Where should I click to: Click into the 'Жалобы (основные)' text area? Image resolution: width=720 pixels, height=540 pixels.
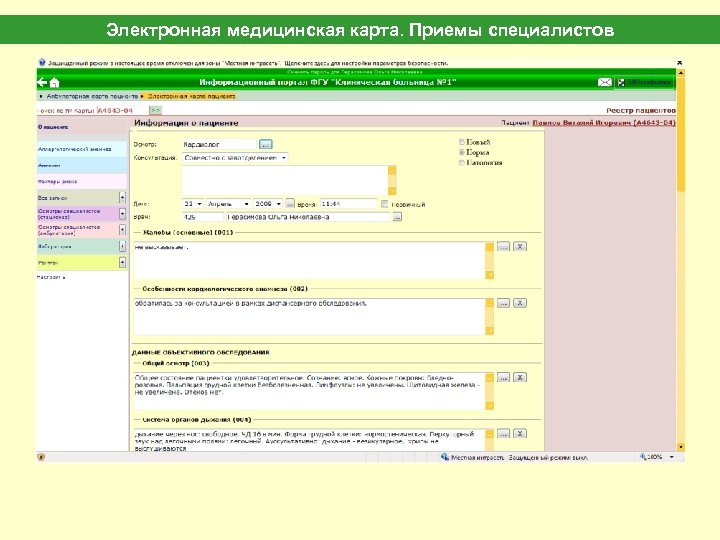click(x=309, y=260)
